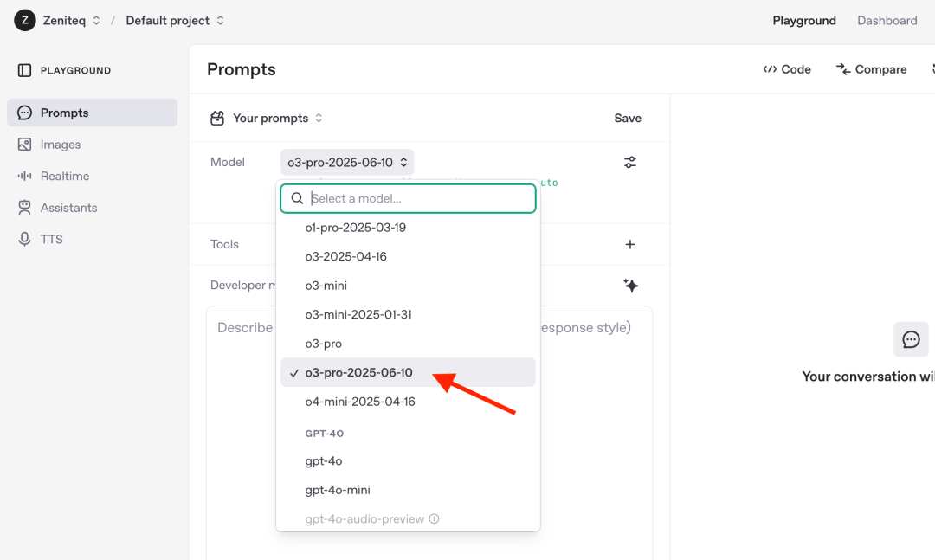Click the Prompts page heading
935x560 pixels.
click(x=242, y=69)
